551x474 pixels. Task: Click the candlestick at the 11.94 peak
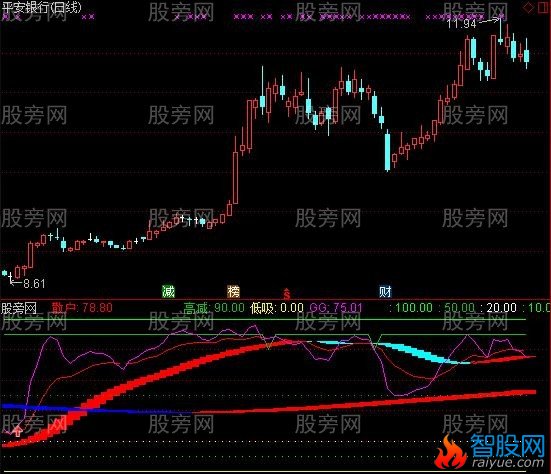coord(500,31)
